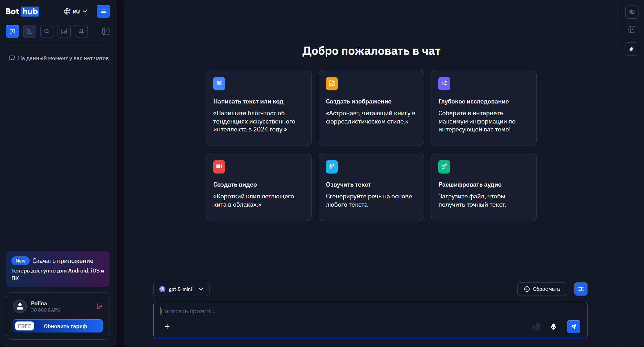Image resolution: width=644 pixels, height=347 pixels.
Task: Click the chat settings gear-bubble icon
Action: [x=64, y=31]
